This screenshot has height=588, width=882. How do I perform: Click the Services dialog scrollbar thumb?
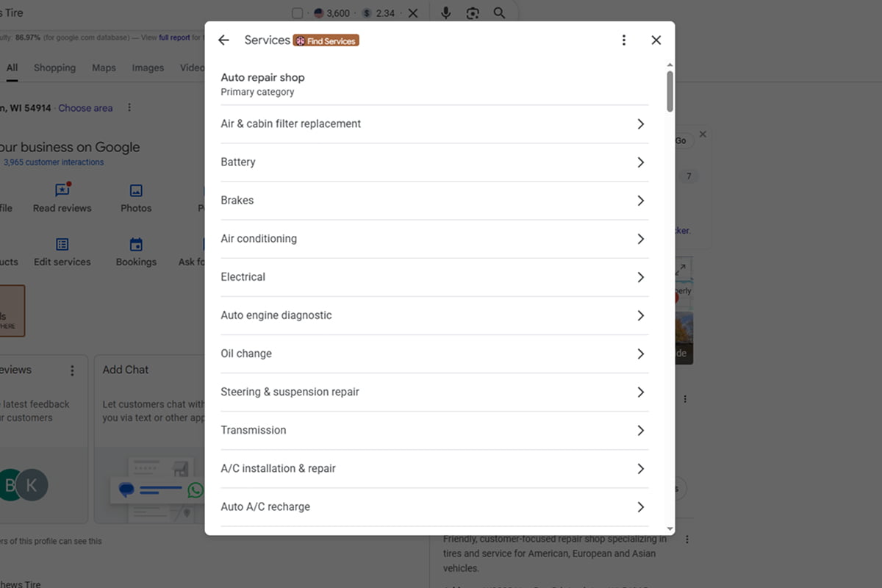pyautogui.click(x=670, y=92)
